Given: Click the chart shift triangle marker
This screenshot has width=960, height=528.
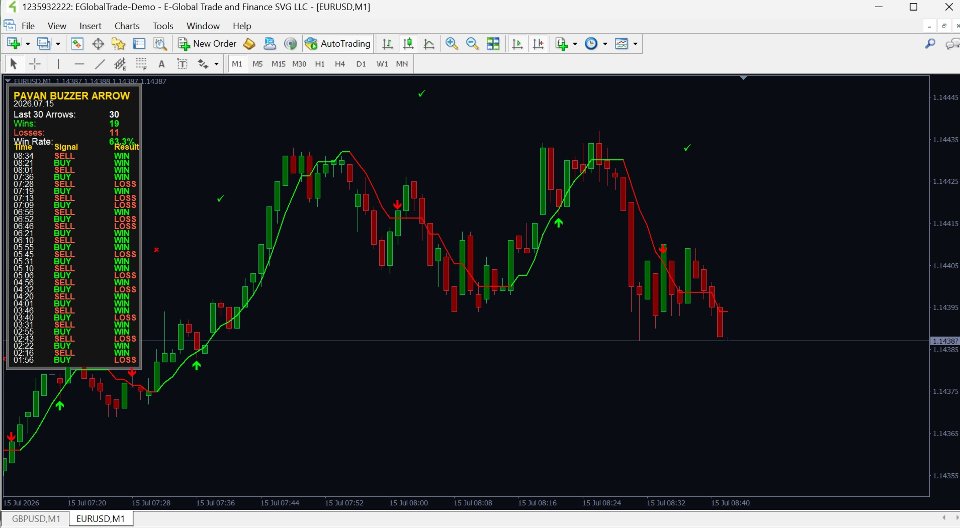Looking at the screenshot, I should (x=743, y=78).
